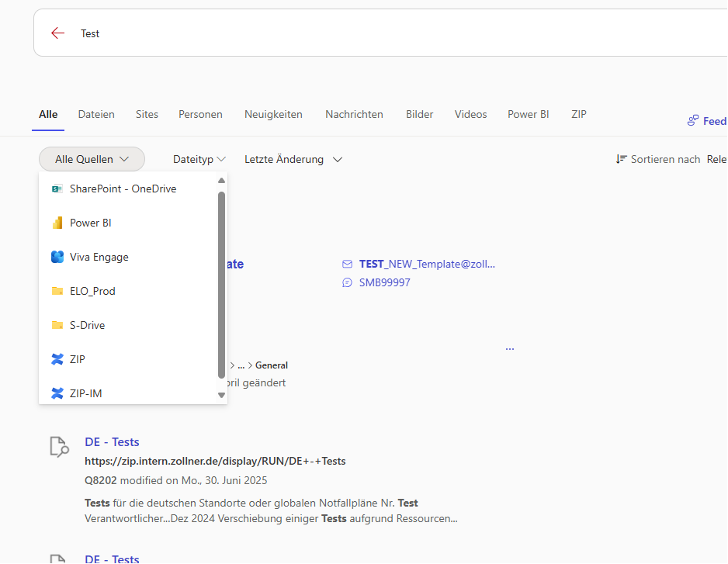Click the sources list scroll-up arrow
Screen dimensions: 728x564
pyautogui.click(x=221, y=181)
